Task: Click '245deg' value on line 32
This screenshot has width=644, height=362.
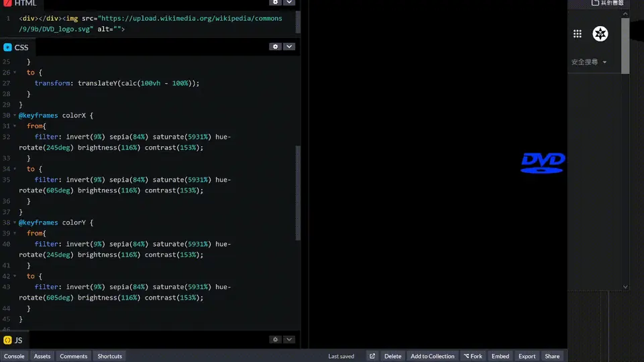Action: (x=58, y=147)
